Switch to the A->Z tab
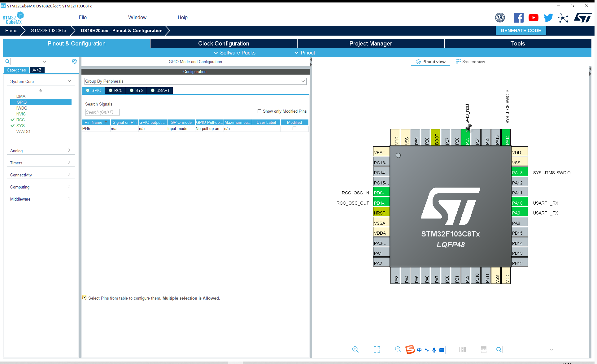This screenshot has width=597, height=364. pos(37,70)
